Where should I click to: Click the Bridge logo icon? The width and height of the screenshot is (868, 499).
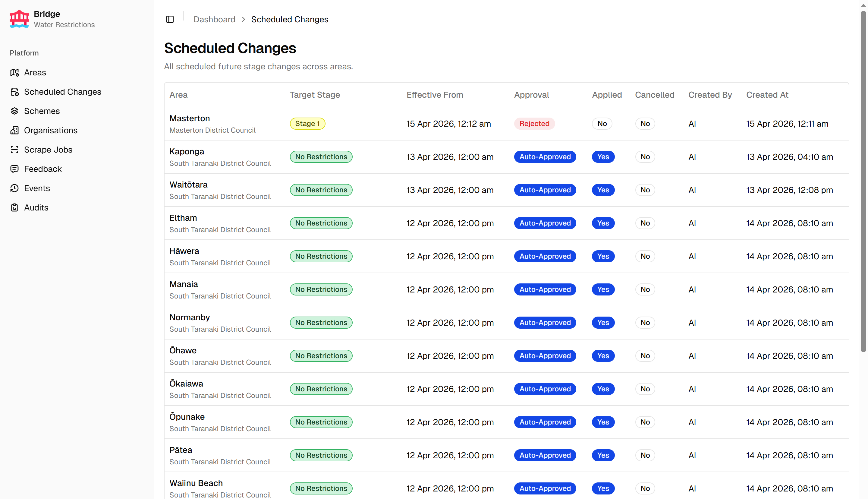19,19
